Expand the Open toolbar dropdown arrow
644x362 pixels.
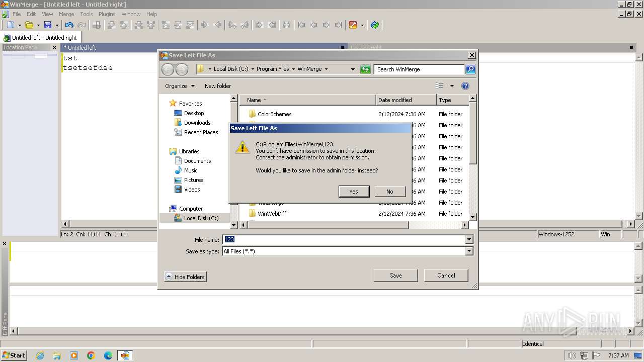click(x=38, y=25)
